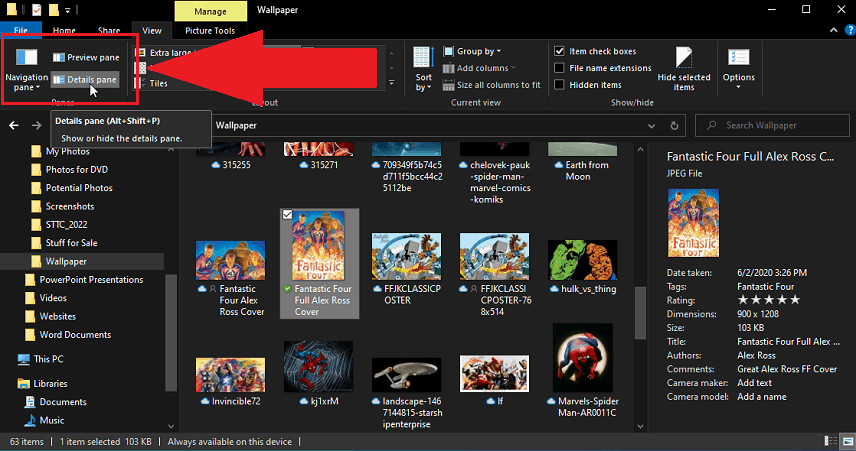856x451 pixels.
Task: Click Add columns option
Action: [x=479, y=68]
